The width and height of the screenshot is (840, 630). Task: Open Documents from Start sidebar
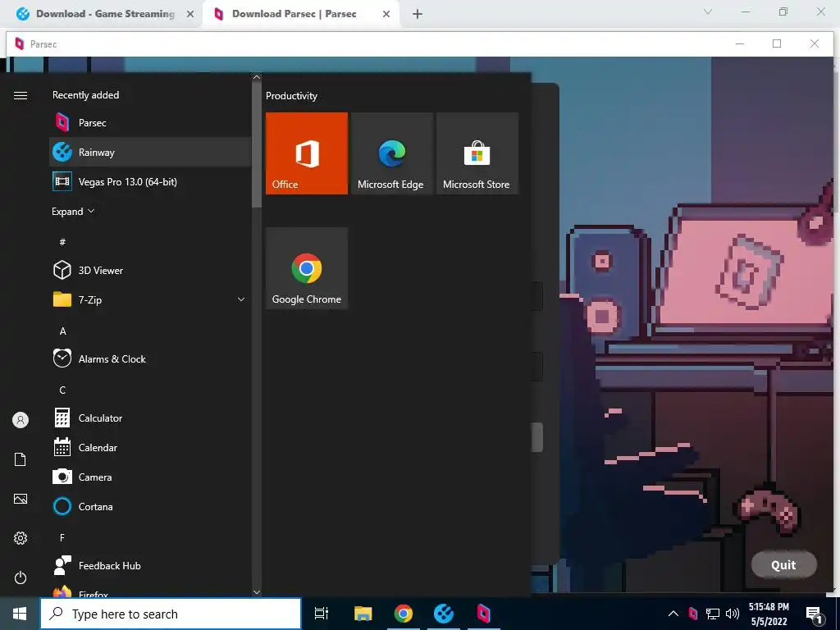pos(21,459)
